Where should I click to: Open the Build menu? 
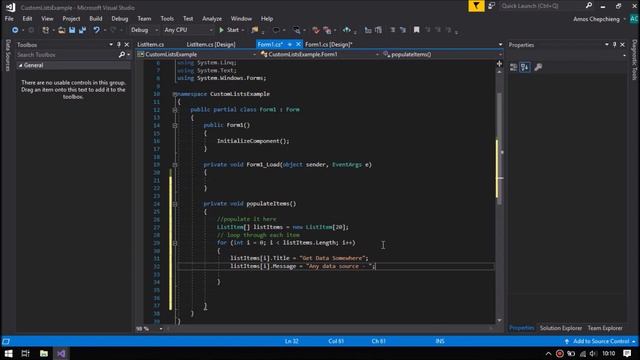pos(96,19)
